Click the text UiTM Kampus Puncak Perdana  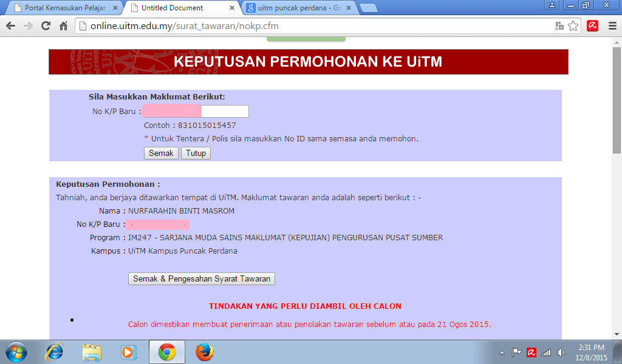point(183,251)
